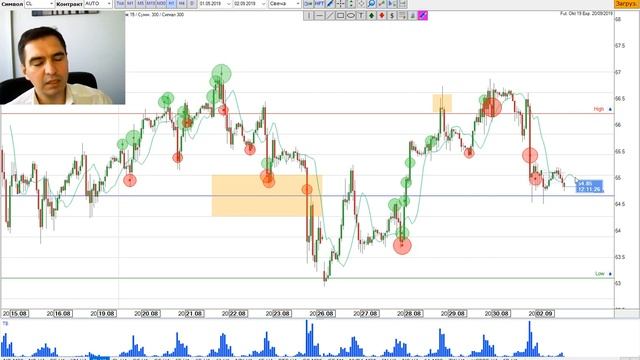The image size is (640, 360).
Task: Click the magenta highlighted brush icon
Action: click(423, 16)
